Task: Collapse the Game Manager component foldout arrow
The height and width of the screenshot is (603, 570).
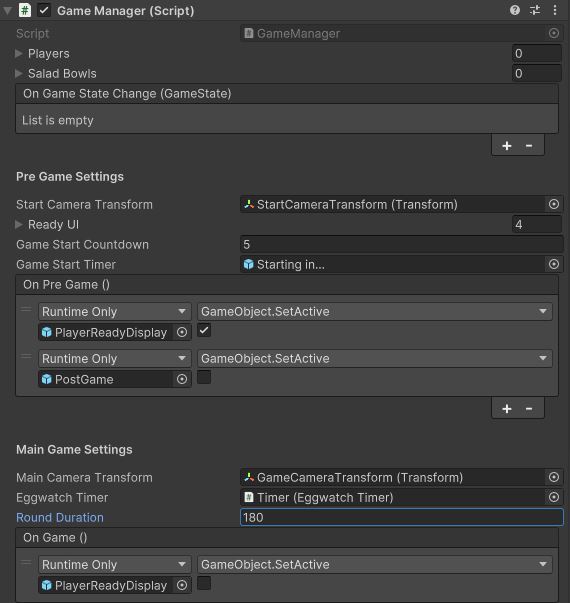Action: (7, 11)
